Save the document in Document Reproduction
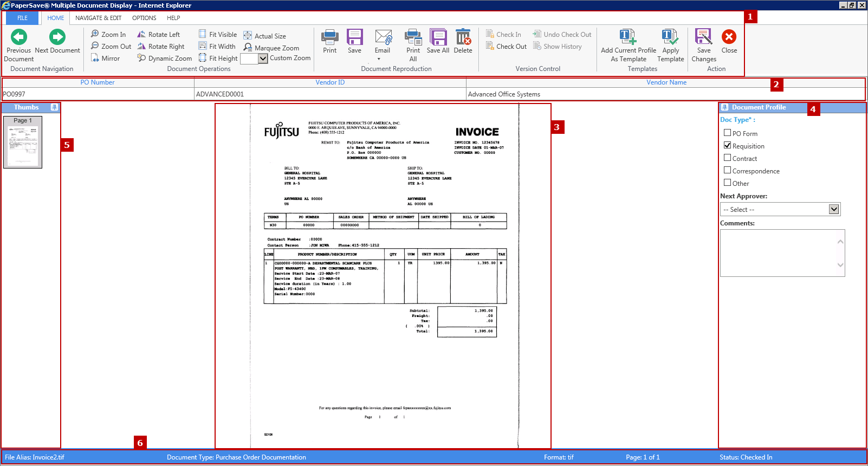 tap(354, 42)
